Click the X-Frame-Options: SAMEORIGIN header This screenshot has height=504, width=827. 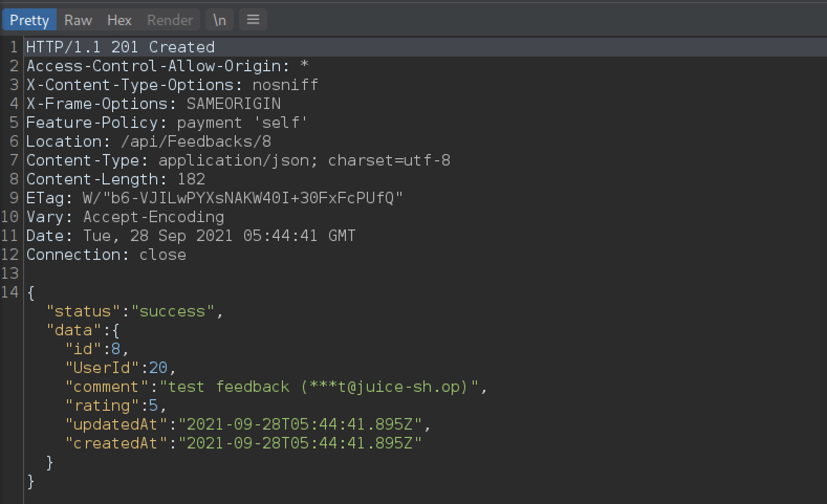point(154,104)
